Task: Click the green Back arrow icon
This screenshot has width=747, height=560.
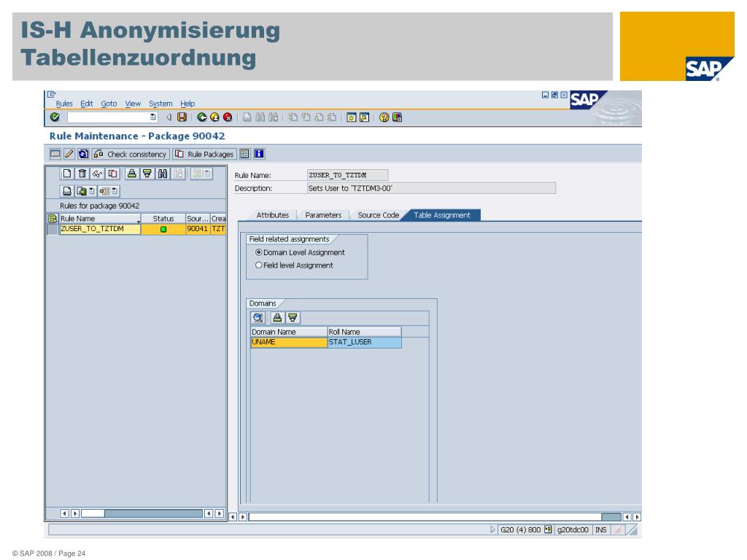Action: coord(201,117)
